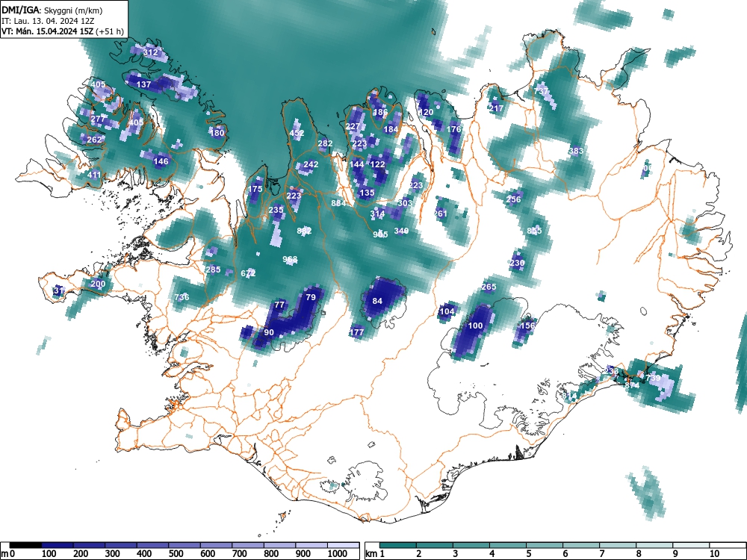Click visibility value '968' on the map
747x560 pixels.
click(x=290, y=260)
